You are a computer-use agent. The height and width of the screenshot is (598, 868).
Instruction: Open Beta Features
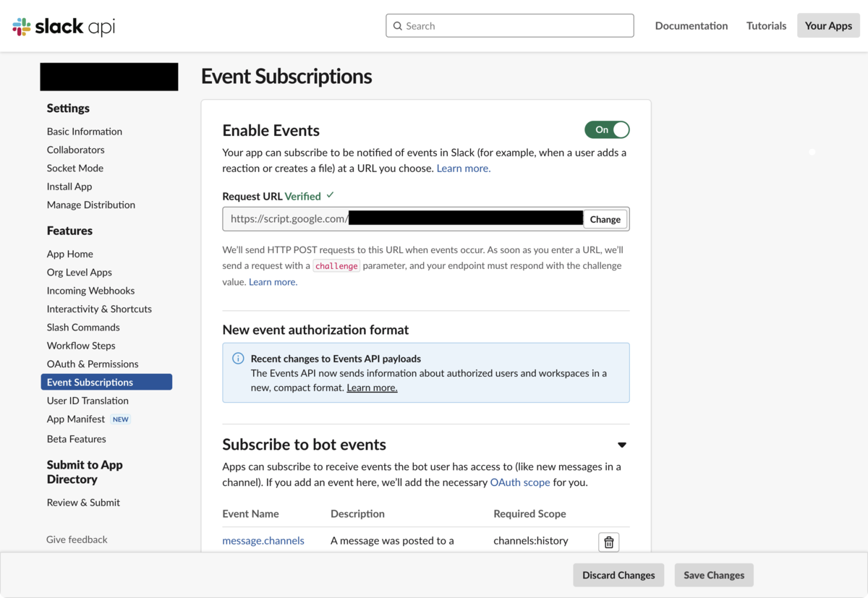point(77,439)
